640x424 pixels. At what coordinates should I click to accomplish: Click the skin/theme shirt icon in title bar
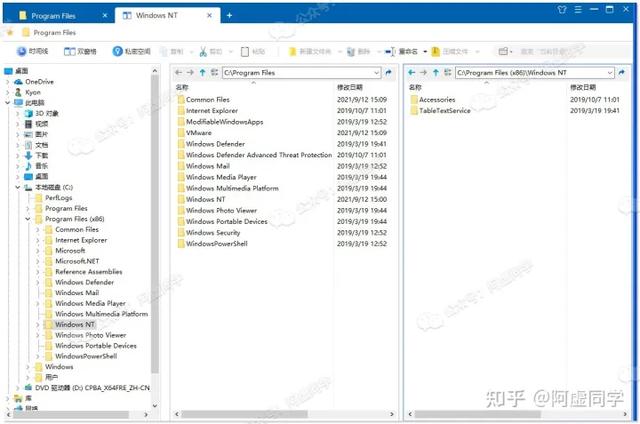tap(562, 9)
